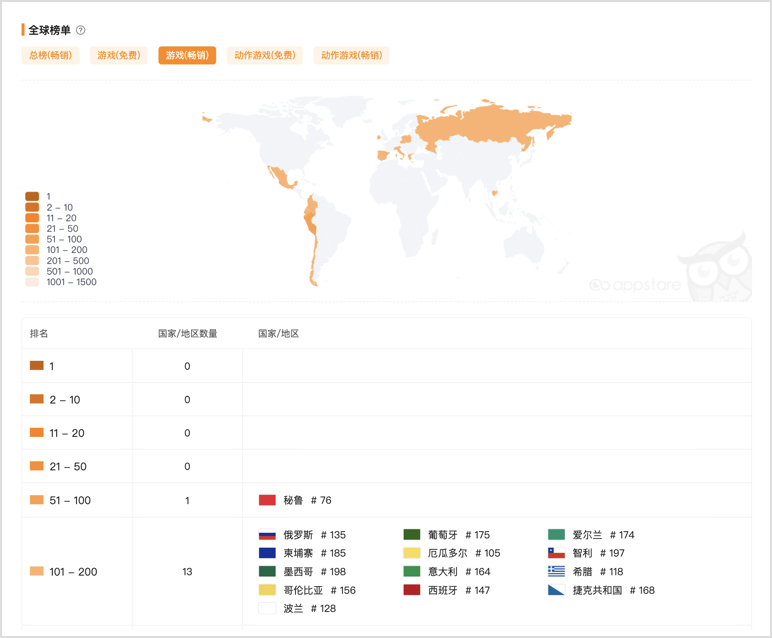Select the 游戏(畅销) tab
Image resolution: width=772 pixels, height=638 pixels.
coord(187,55)
